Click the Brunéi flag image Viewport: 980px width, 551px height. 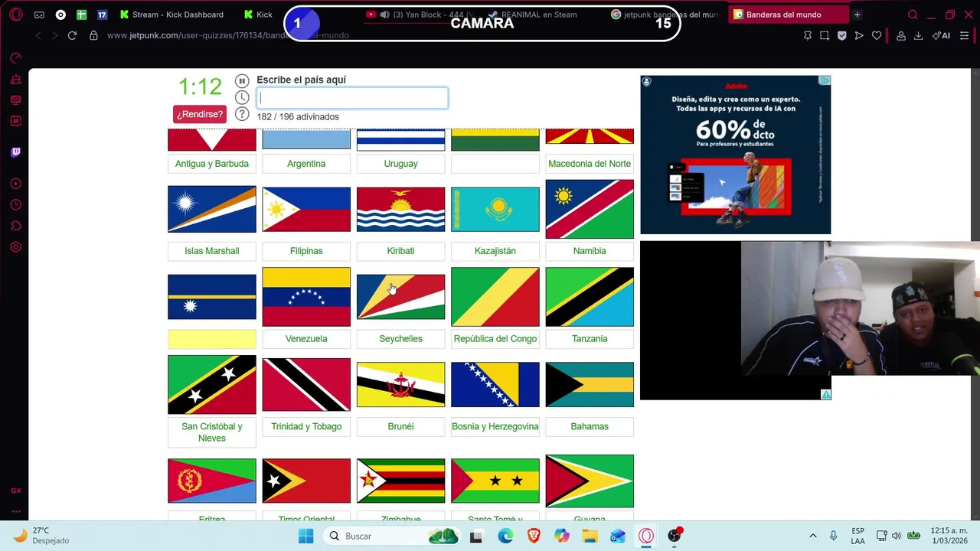400,385
